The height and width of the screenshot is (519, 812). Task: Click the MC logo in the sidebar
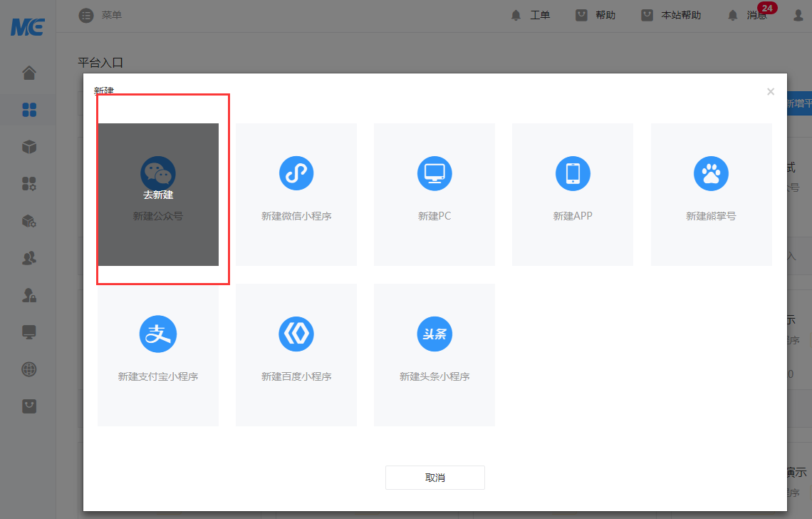[x=28, y=26]
